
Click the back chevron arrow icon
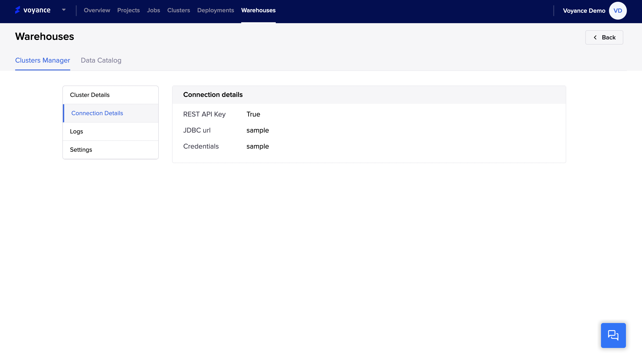coord(595,37)
